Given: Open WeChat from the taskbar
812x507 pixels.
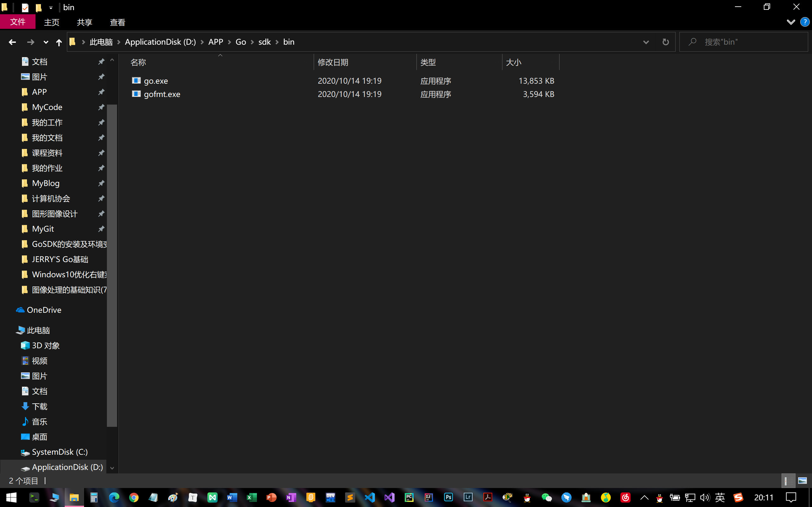Looking at the screenshot, I should (x=547, y=497).
